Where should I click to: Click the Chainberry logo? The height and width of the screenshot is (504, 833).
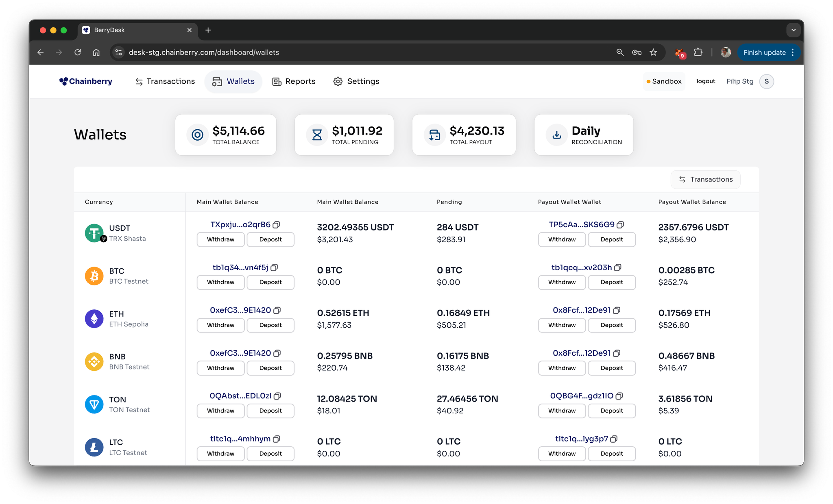[86, 81]
